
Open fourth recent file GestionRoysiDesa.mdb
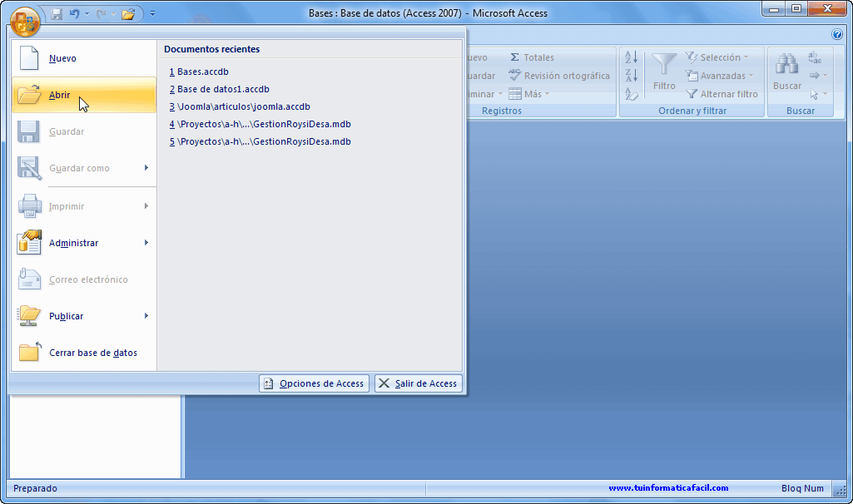260,124
